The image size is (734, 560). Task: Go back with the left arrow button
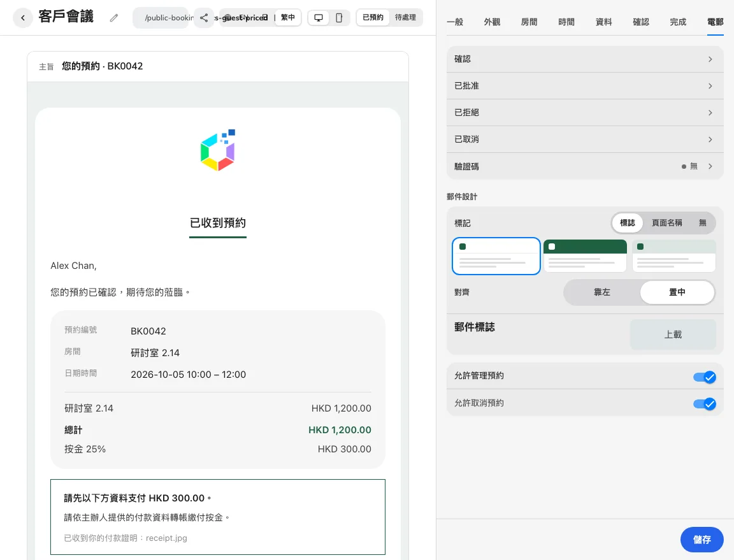22,18
